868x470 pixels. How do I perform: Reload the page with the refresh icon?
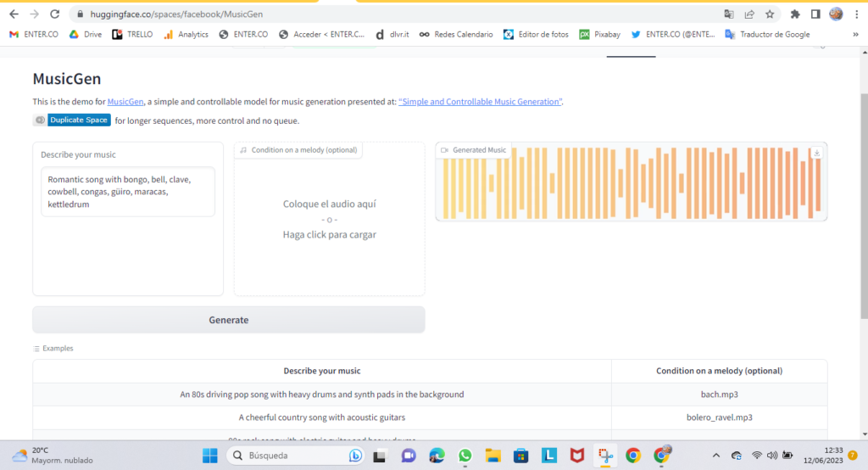(54, 14)
